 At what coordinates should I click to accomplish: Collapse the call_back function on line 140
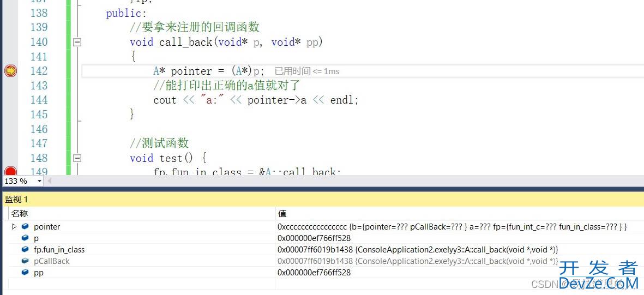click(77, 42)
